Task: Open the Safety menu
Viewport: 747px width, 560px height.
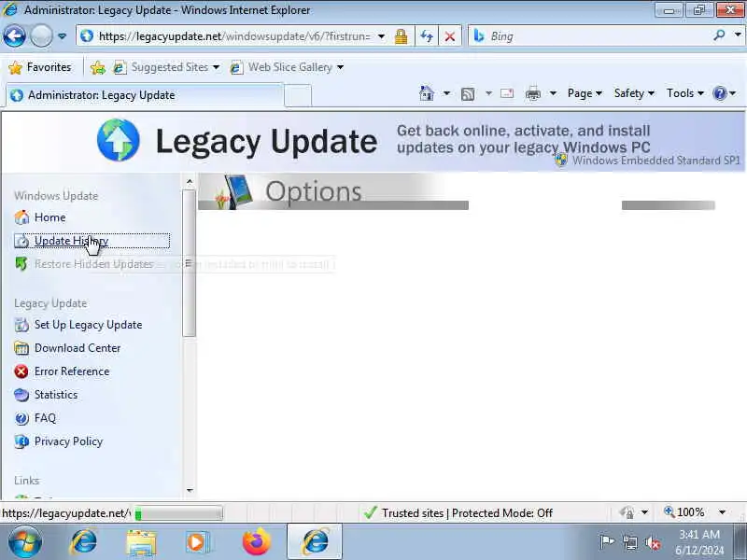Action: tap(634, 93)
